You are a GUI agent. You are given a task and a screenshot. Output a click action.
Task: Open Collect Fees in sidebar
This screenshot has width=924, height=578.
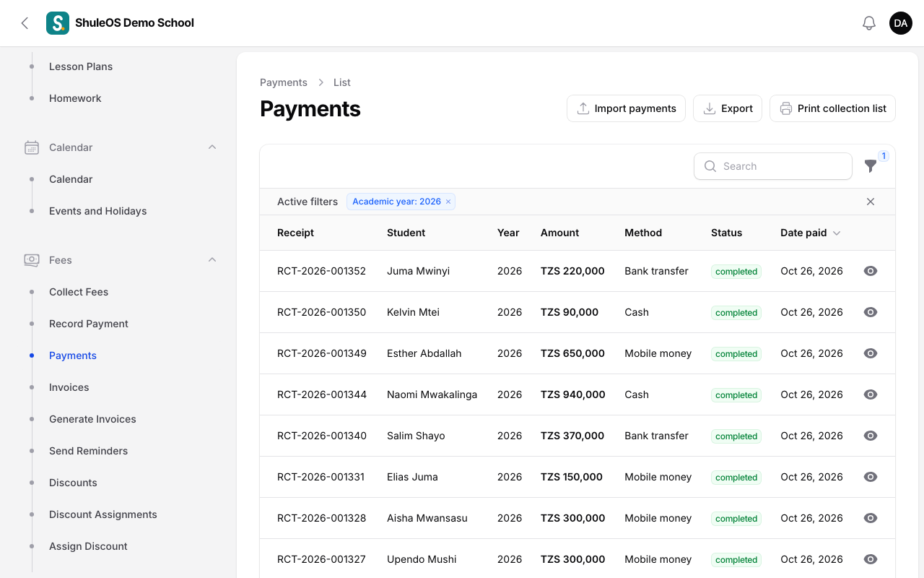79,292
